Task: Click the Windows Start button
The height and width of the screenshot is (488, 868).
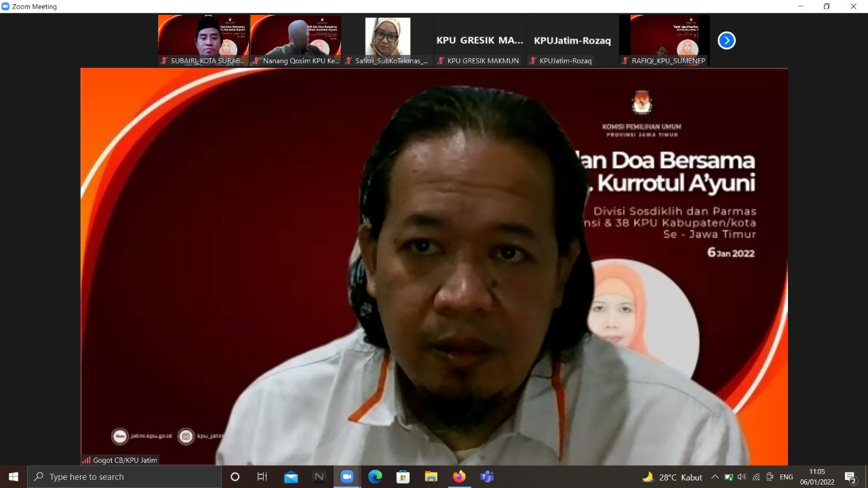Action: click(x=14, y=477)
